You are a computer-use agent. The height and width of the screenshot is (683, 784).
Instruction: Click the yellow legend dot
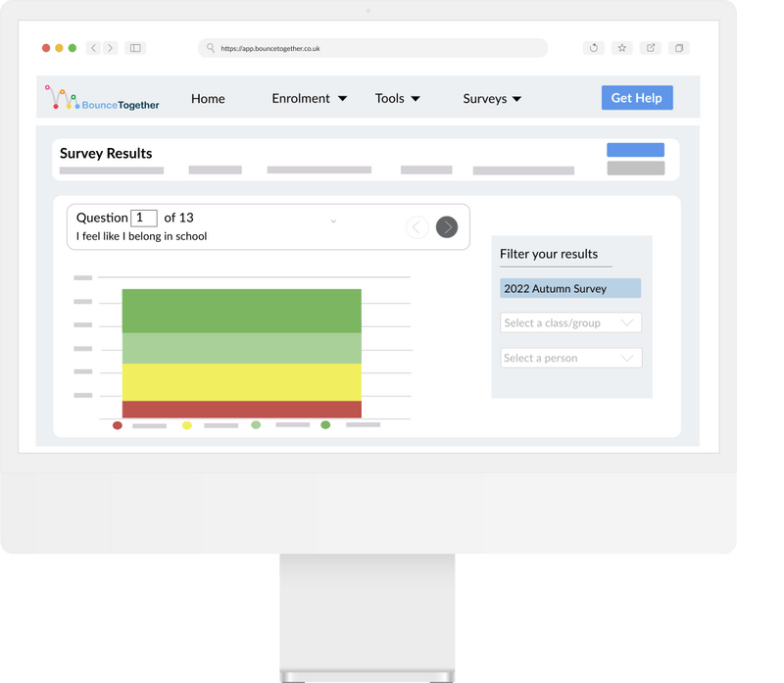(x=187, y=425)
